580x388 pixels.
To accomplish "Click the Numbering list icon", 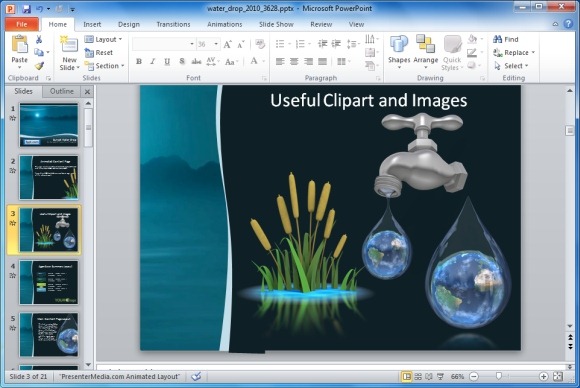I will click(300, 44).
